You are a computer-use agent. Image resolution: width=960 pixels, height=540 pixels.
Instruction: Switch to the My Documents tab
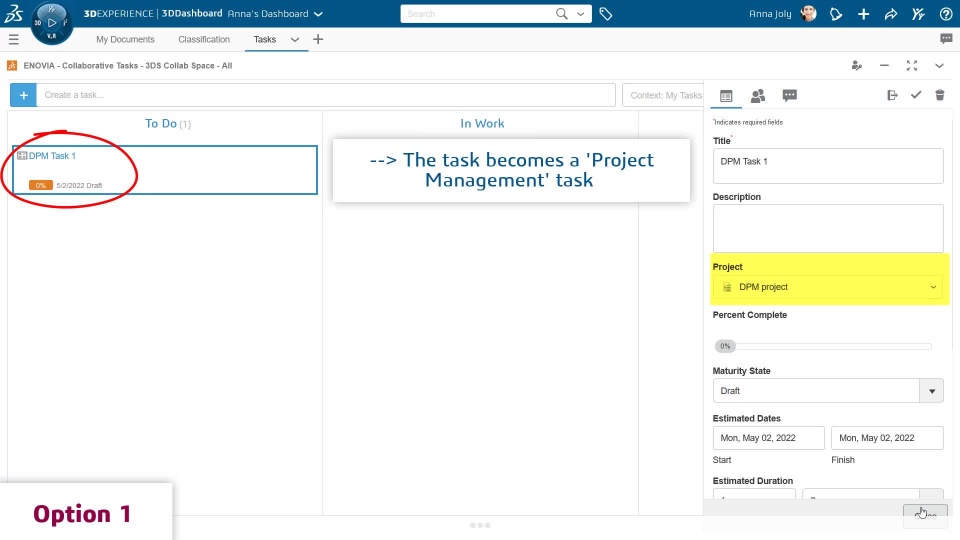tap(125, 39)
